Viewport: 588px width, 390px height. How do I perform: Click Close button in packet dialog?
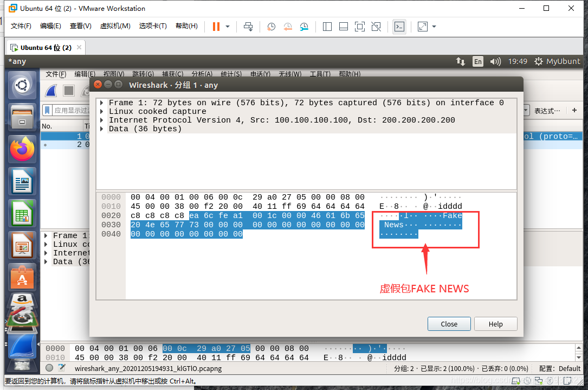coord(449,324)
